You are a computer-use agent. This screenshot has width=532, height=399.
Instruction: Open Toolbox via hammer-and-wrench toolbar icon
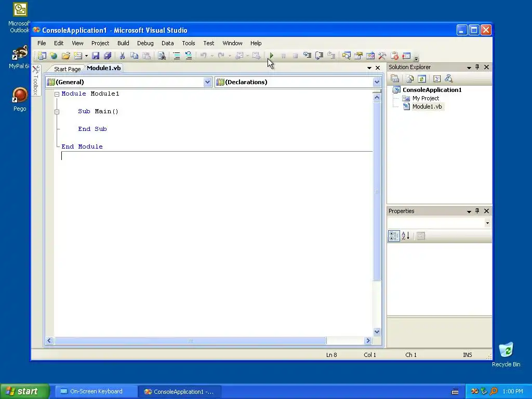pos(382,56)
